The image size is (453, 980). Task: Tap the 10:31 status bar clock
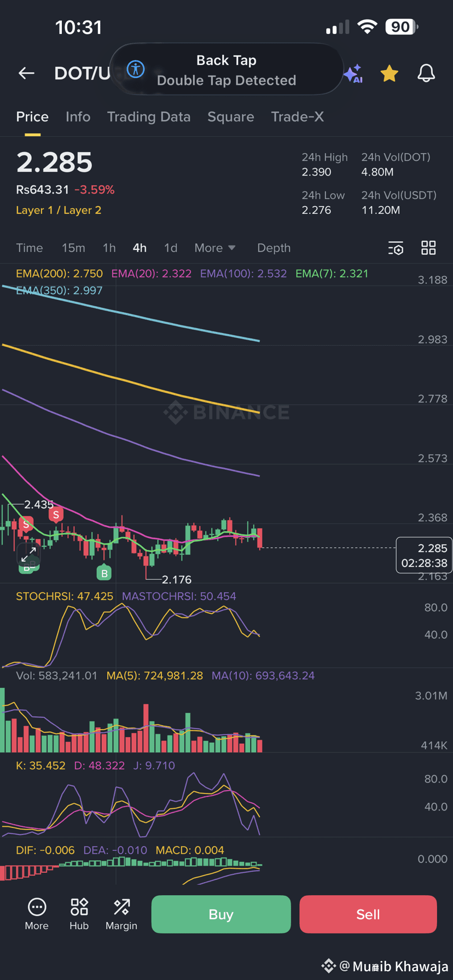point(79,27)
